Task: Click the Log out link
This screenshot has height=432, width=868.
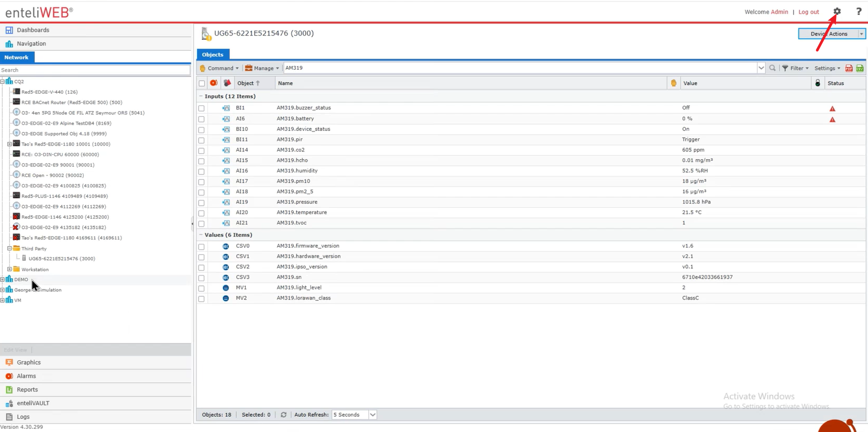Action: pos(809,12)
